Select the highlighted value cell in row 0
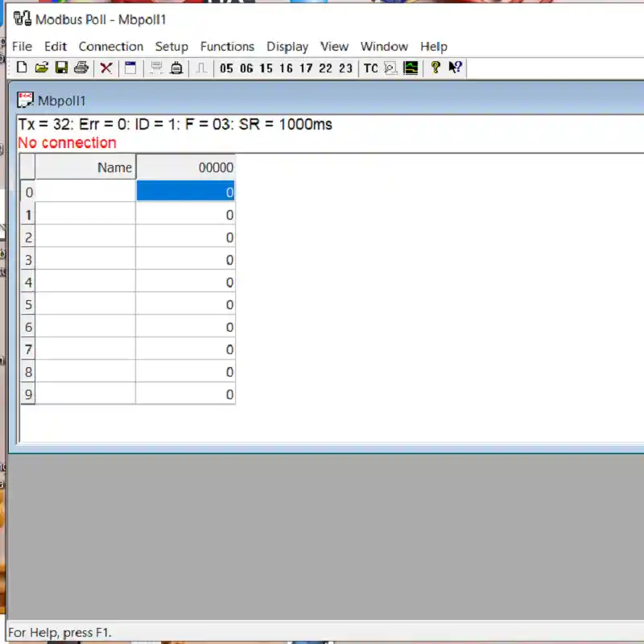The width and height of the screenshot is (644, 644). tap(185, 192)
